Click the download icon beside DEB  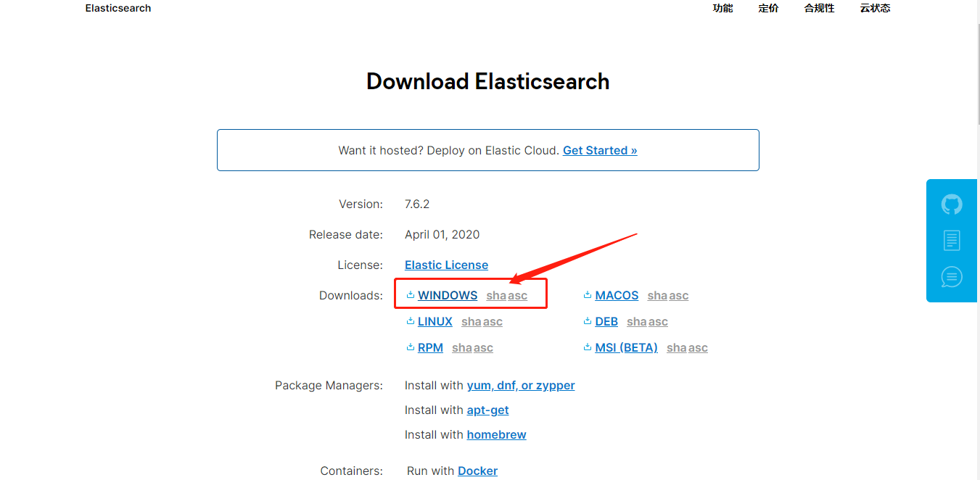pos(588,321)
